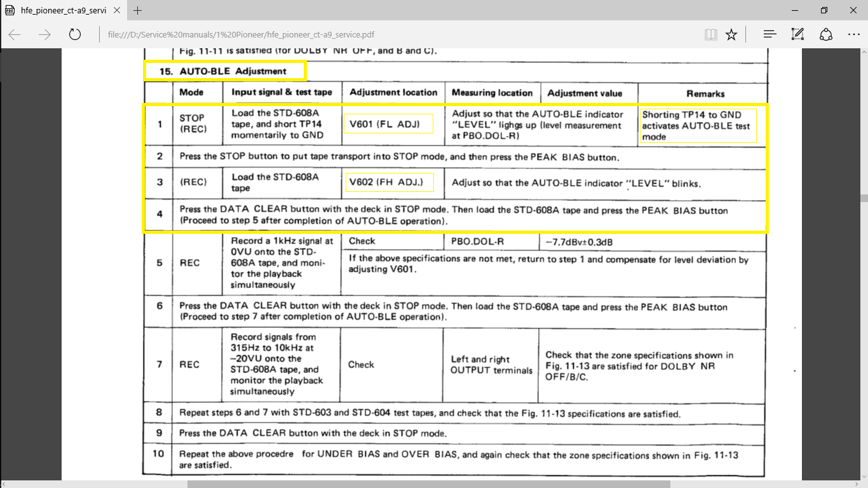The width and height of the screenshot is (868, 488).
Task: Click the 'Measuring location' column header
Action: click(492, 92)
